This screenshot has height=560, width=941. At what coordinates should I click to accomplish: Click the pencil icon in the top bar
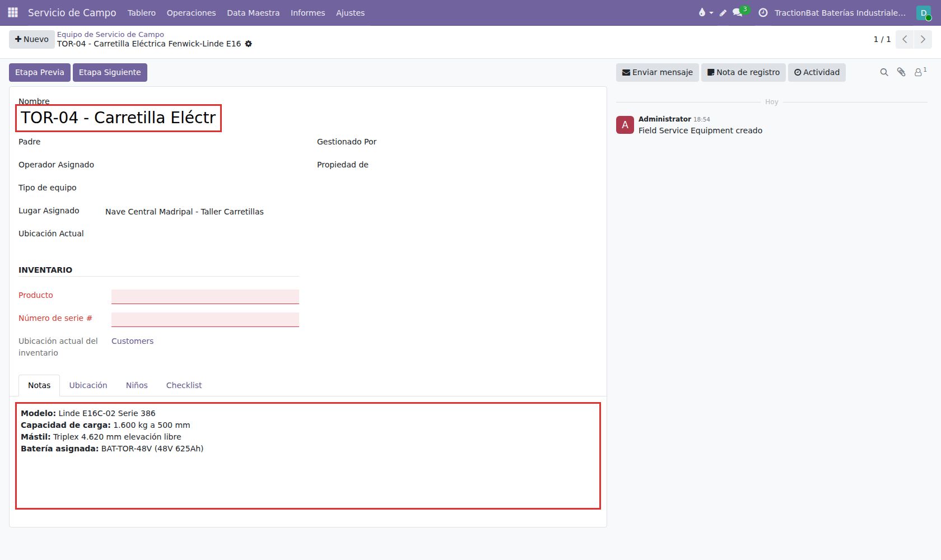coord(723,12)
